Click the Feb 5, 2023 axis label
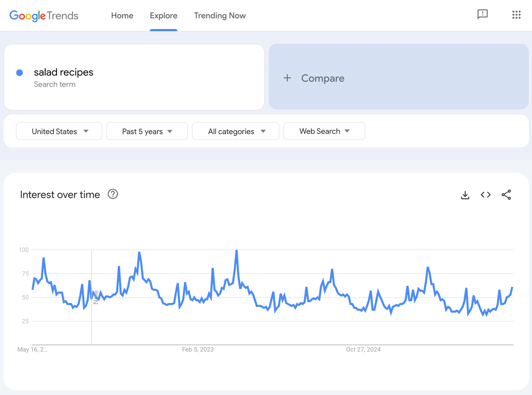The height and width of the screenshot is (395, 532). click(x=198, y=349)
